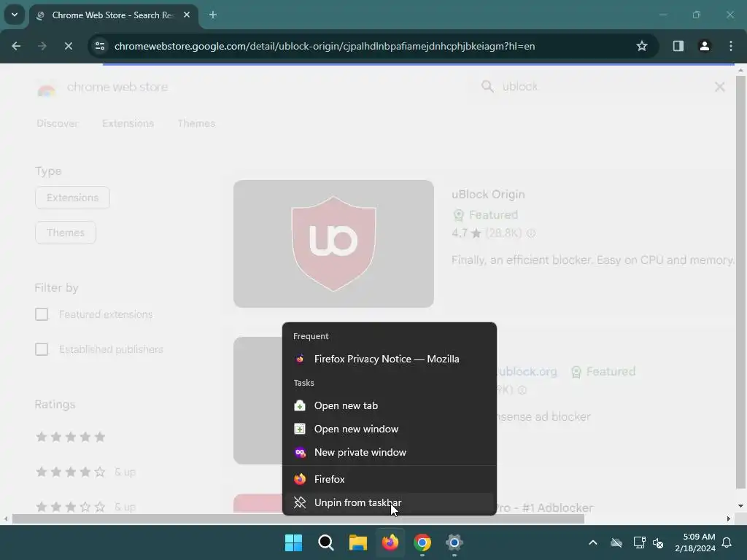Click the info icon next to 28.8K ratings
The width and height of the screenshot is (747, 560).
[531, 233]
